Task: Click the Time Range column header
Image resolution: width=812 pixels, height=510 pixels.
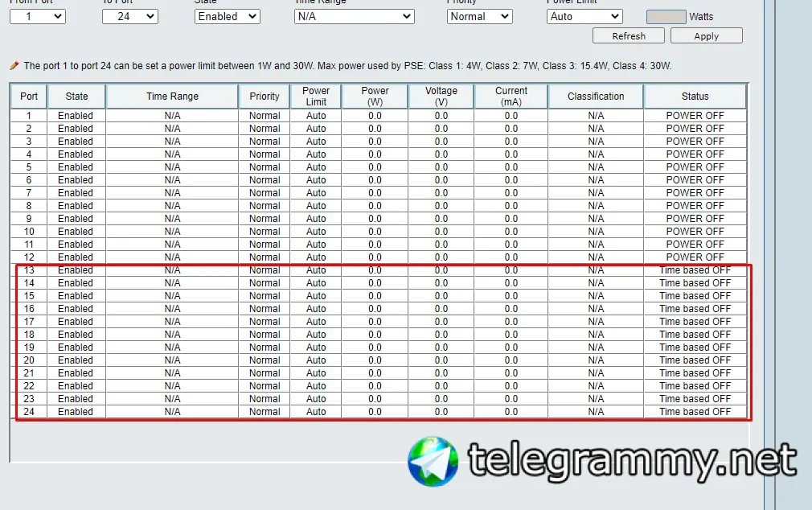Action: point(172,97)
